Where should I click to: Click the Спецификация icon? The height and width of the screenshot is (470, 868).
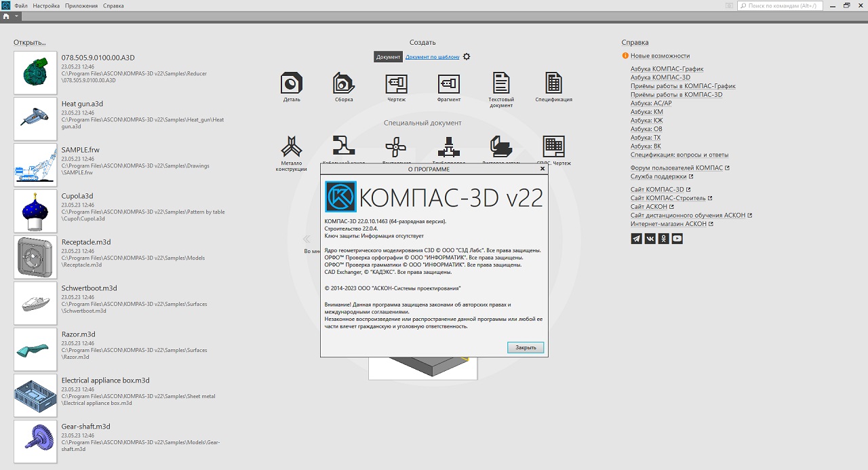point(553,83)
